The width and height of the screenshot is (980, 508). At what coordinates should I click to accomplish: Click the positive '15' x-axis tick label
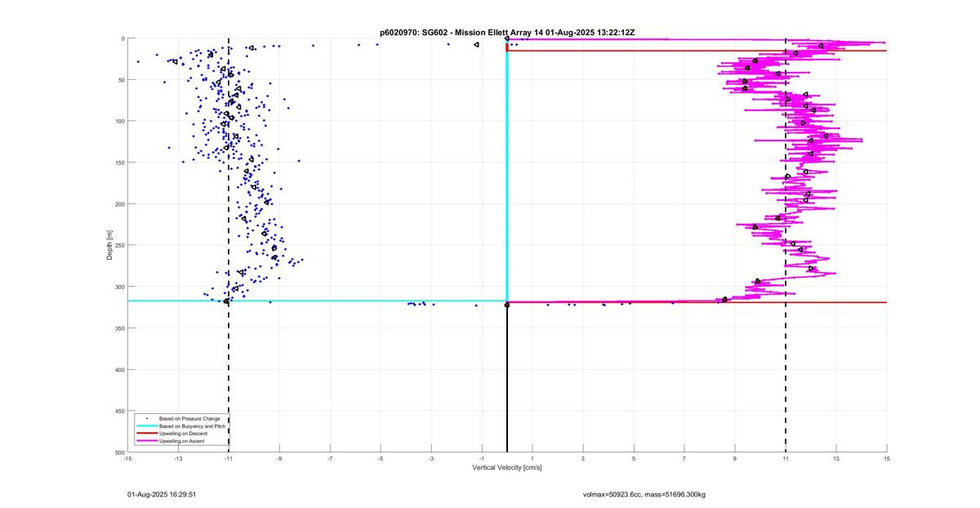point(887,459)
